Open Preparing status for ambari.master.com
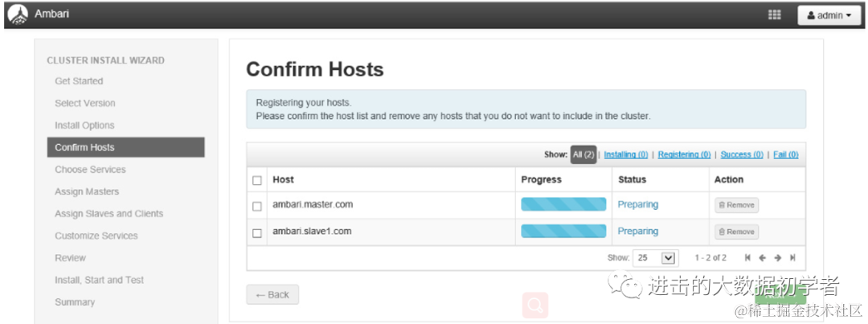 [637, 204]
